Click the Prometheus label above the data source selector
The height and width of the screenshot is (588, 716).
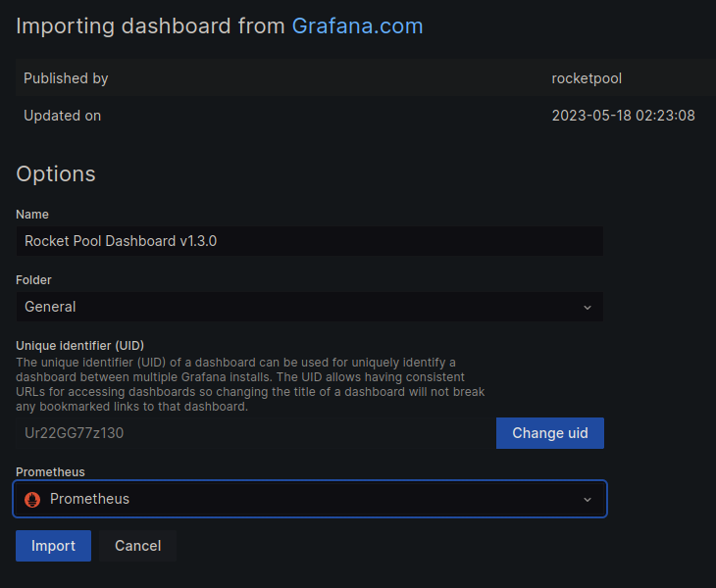click(x=50, y=472)
